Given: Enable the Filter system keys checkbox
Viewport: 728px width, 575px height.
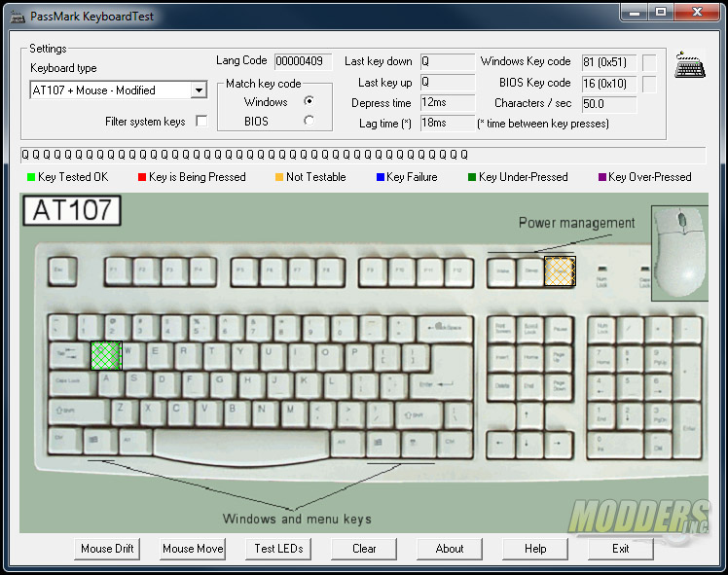Looking at the screenshot, I should coord(201,121).
